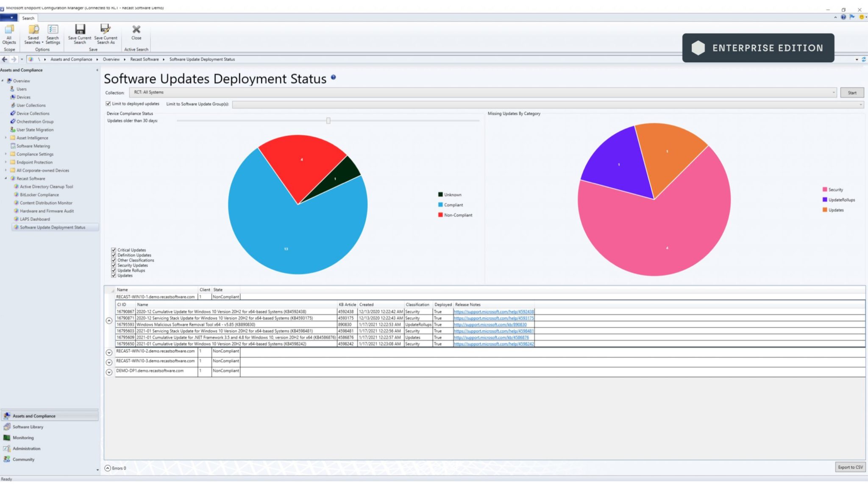
Task: Open Search Settings in the ribbon
Action: 53,34
